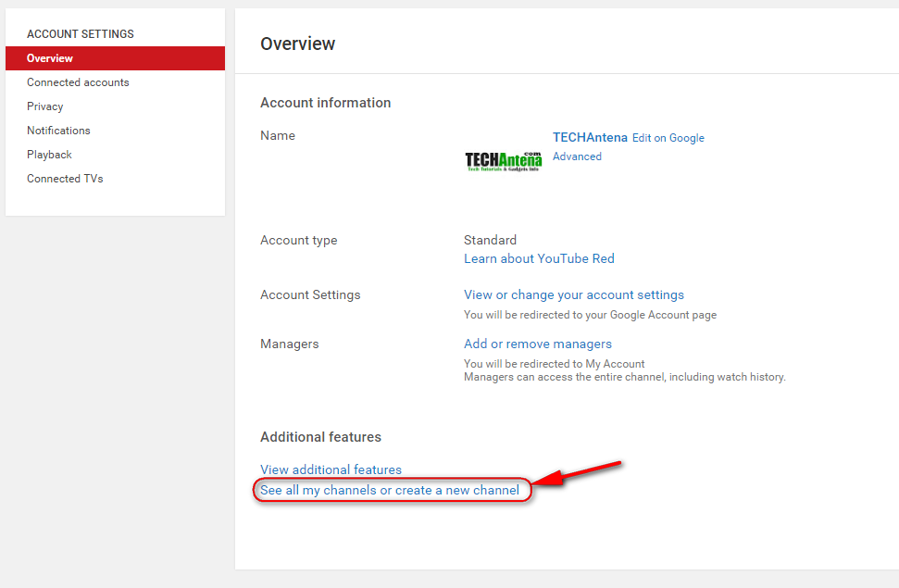Open Connected TVs in the sidebar
Viewport: 899px width, 588px height.
pyautogui.click(x=65, y=179)
